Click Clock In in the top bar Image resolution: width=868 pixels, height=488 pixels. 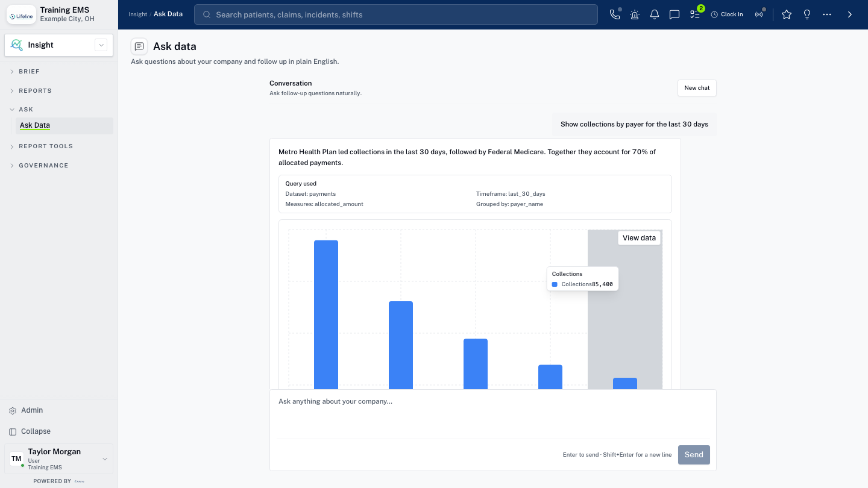pyautogui.click(x=727, y=14)
